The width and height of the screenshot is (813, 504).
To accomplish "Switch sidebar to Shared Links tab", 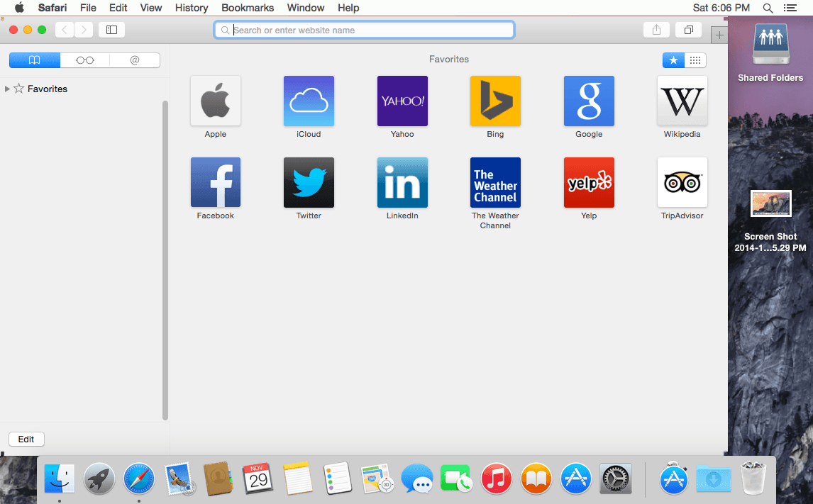I will point(135,60).
